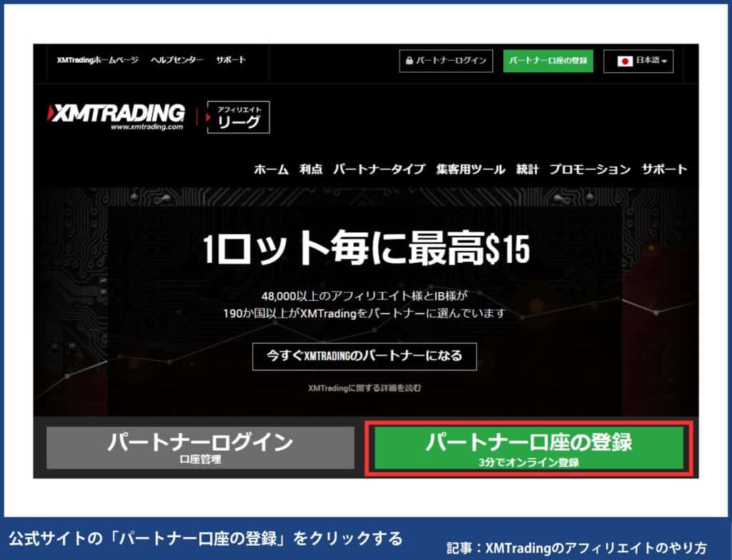732x560 pixels.
Task: Expand the language selector chevron
Action: 663,61
